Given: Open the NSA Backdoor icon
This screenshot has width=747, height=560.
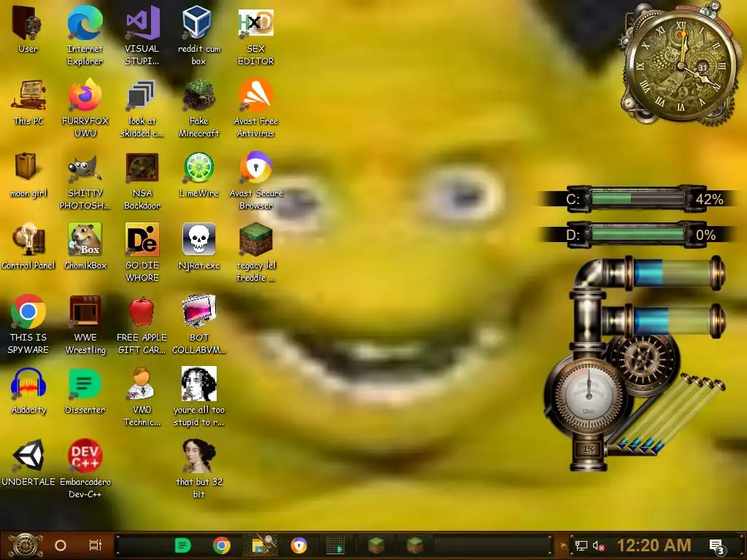Looking at the screenshot, I should pos(142,168).
